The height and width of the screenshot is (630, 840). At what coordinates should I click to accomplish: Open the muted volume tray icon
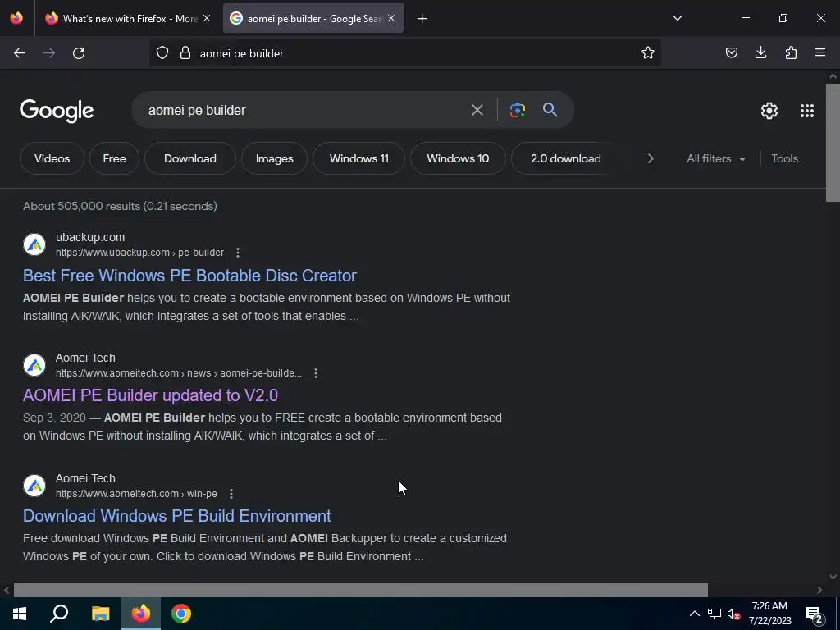click(734, 614)
